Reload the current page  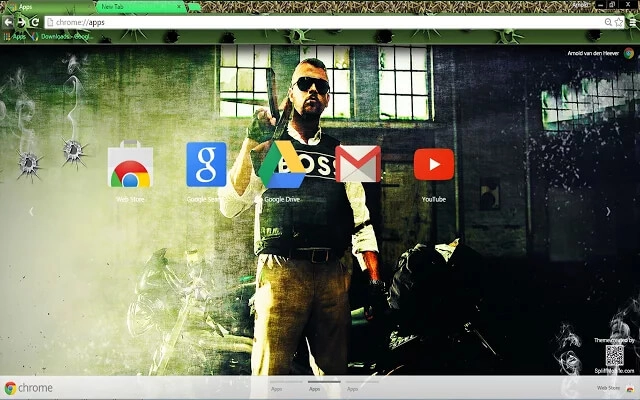pos(35,22)
